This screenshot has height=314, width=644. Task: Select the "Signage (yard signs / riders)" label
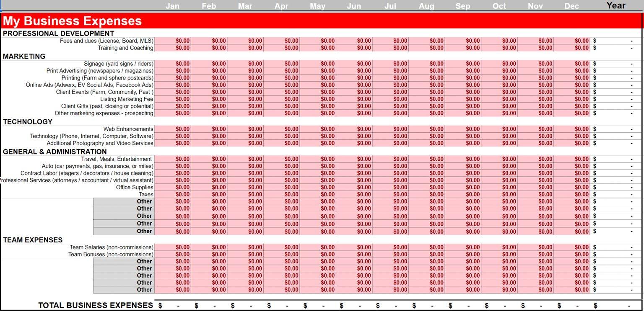point(119,64)
